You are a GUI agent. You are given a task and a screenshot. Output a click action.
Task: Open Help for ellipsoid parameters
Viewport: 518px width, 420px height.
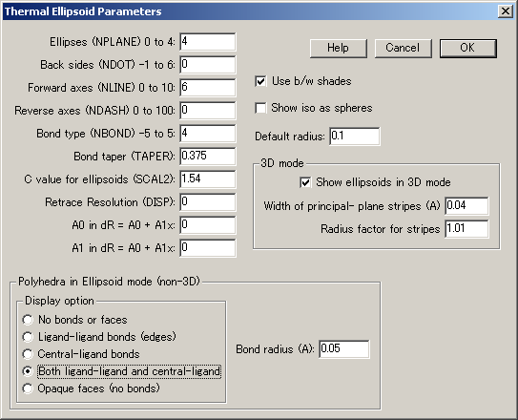(339, 49)
